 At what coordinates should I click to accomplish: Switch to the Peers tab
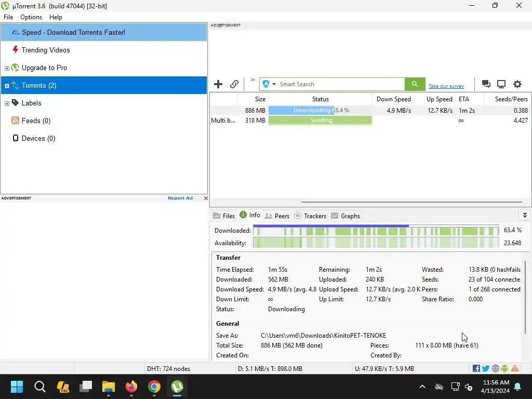coord(277,216)
